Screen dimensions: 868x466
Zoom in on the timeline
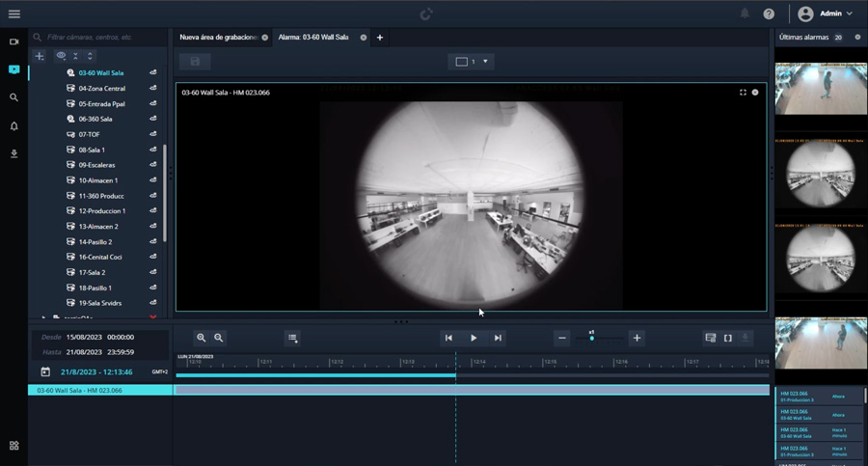201,338
